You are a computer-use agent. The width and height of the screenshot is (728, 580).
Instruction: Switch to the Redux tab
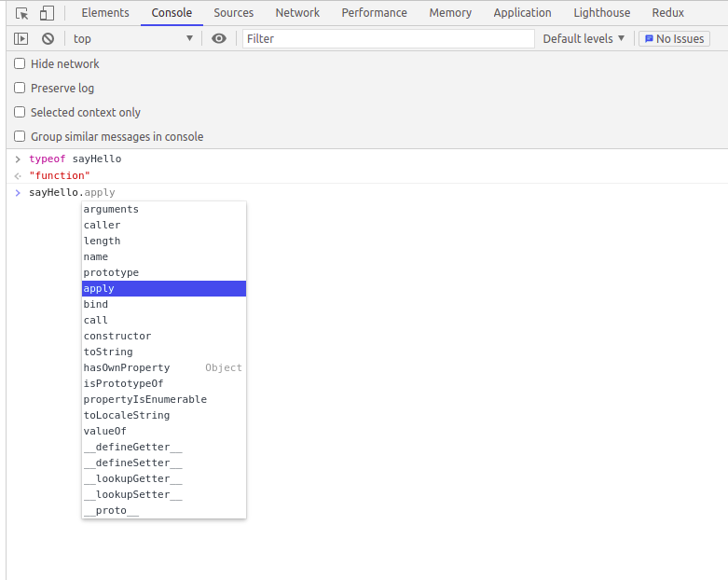pyautogui.click(x=667, y=12)
